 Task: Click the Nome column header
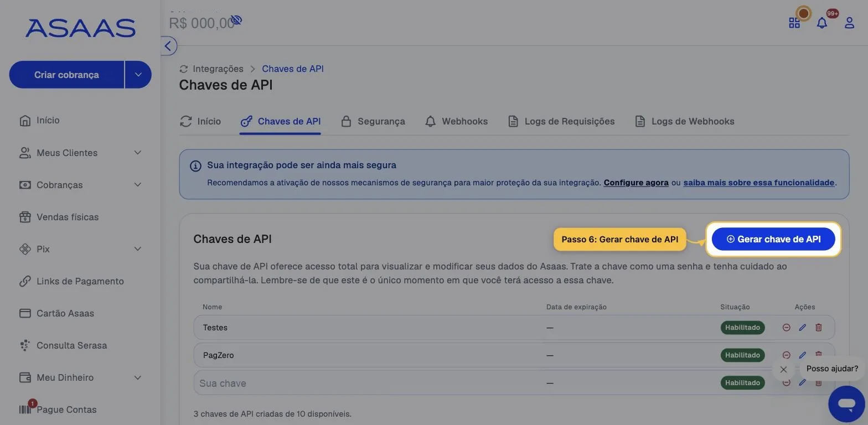click(212, 307)
